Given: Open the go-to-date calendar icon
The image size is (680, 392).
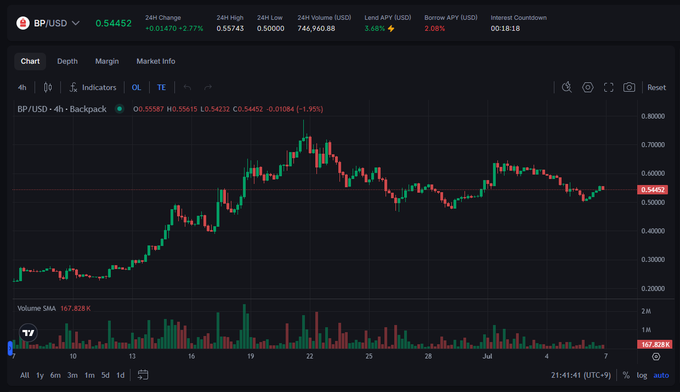Looking at the screenshot, I should pyautogui.click(x=143, y=375).
